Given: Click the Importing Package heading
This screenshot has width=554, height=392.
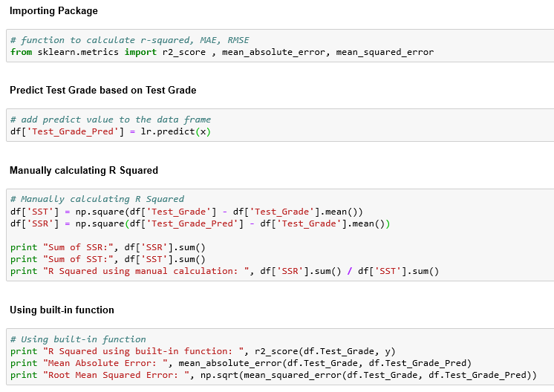Looking at the screenshot, I should pyautogui.click(x=53, y=11).
